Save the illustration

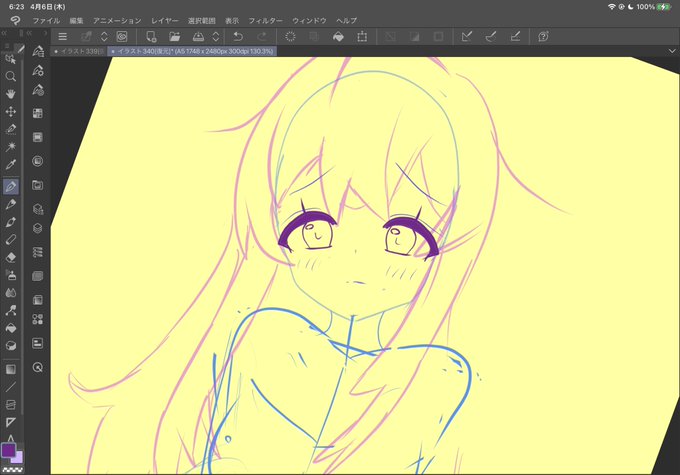(x=198, y=36)
